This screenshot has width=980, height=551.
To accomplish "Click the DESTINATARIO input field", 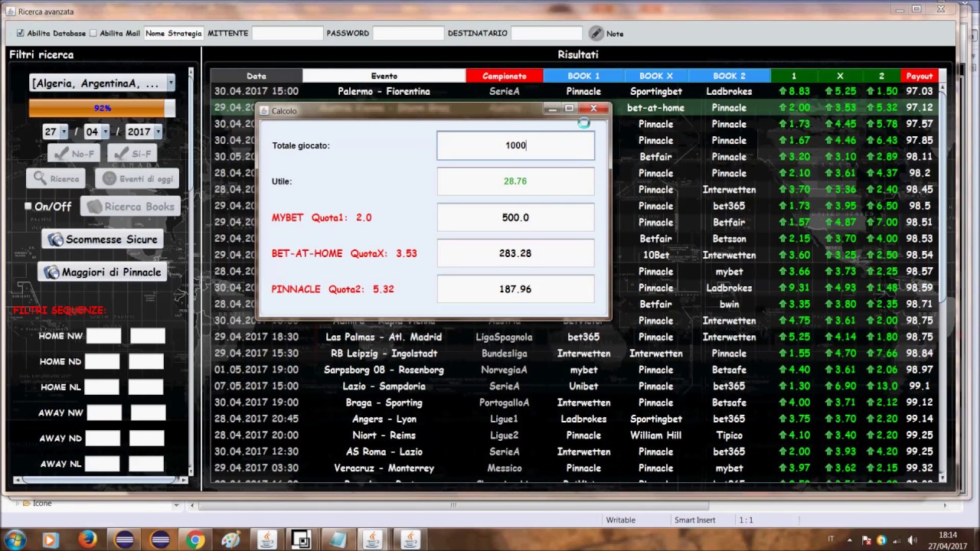I will point(547,33).
